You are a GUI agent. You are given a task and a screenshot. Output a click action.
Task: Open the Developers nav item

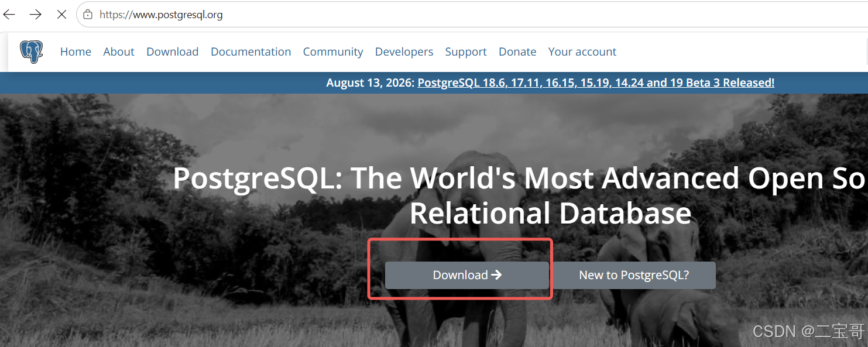(404, 51)
